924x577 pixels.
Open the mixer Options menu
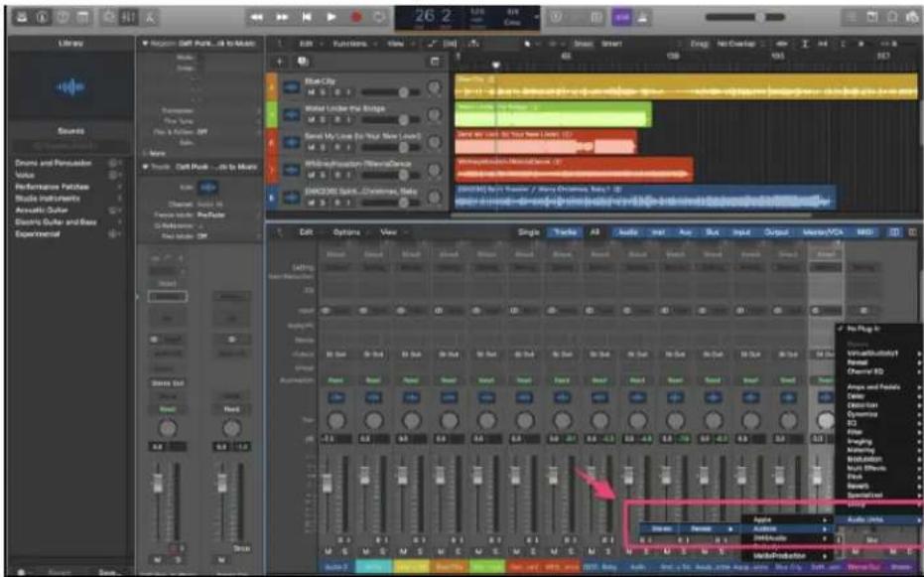click(346, 232)
